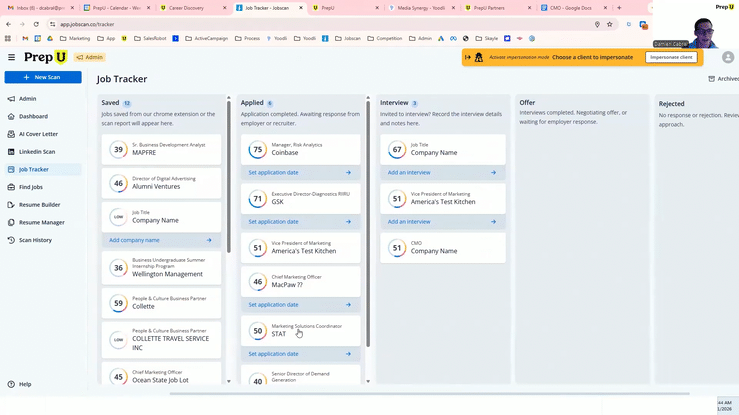Click the Admin megaphone badge near logo
739x415 pixels.
tap(90, 57)
